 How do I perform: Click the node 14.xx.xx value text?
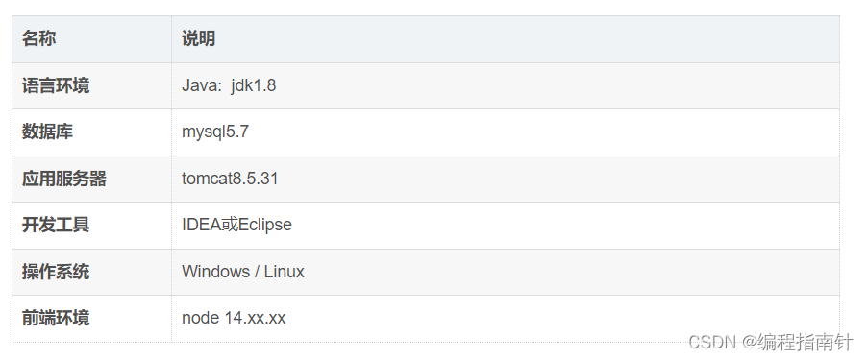pyautogui.click(x=234, y=318)
